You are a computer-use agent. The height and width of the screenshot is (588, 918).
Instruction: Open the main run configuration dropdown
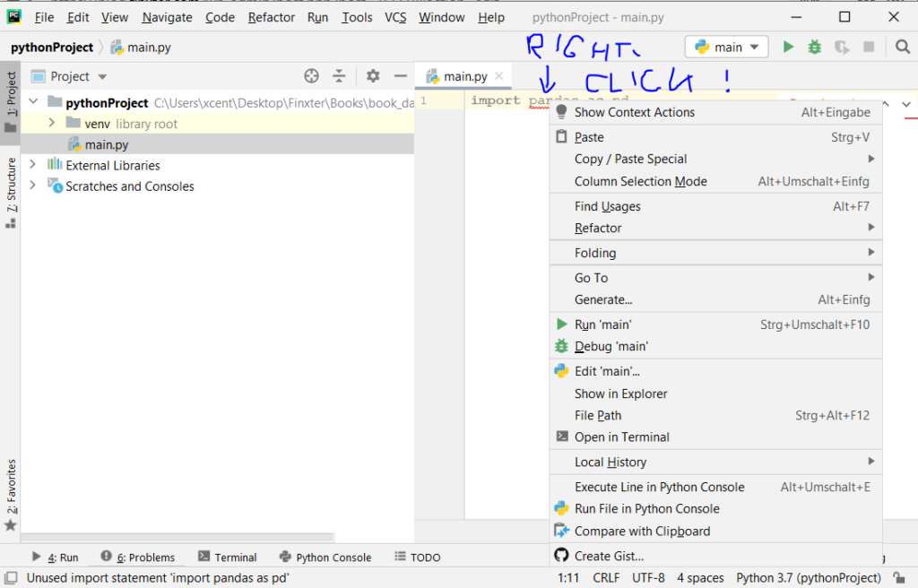click(726, 47)
